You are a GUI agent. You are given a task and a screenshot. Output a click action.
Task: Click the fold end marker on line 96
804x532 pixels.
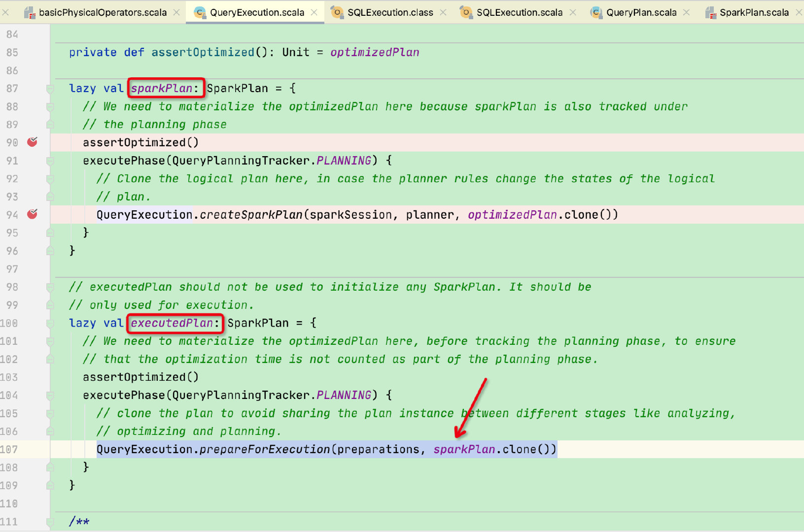pyautogui.click(x=50, y=251)
